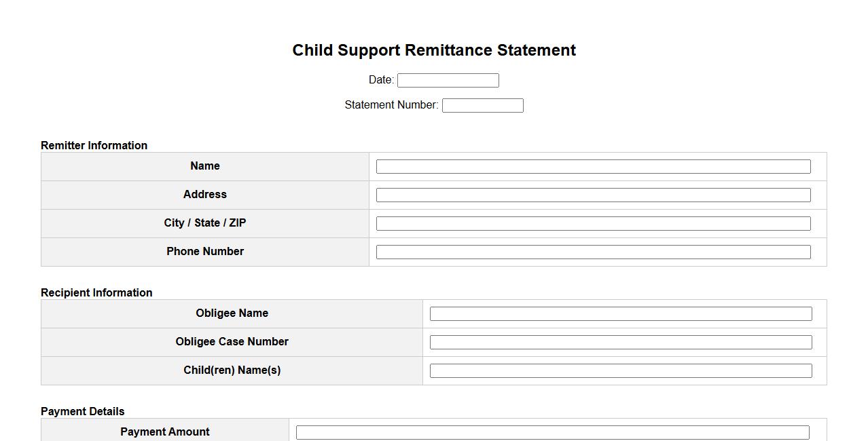Click the Payment Details section heading

click(83, 411)
